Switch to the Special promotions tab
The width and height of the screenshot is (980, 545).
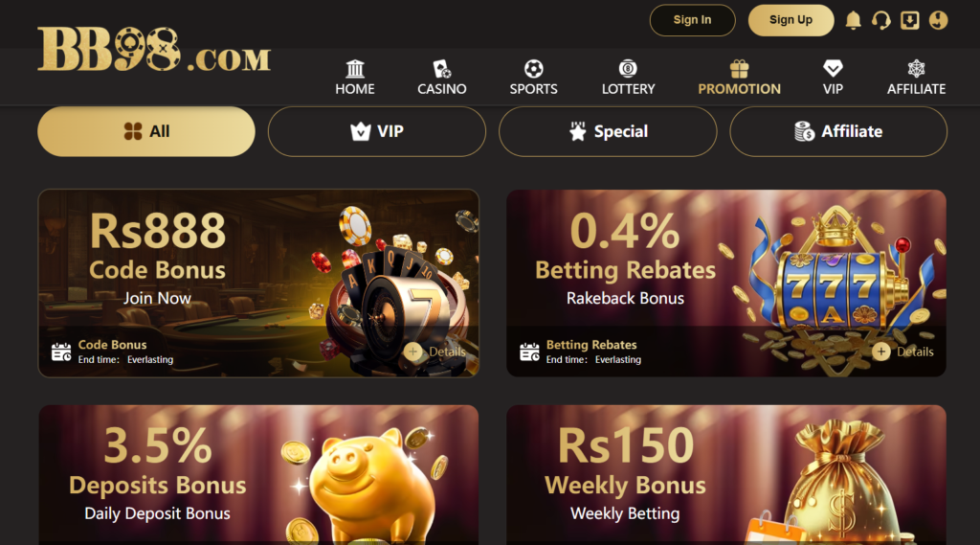click(608, 131)
